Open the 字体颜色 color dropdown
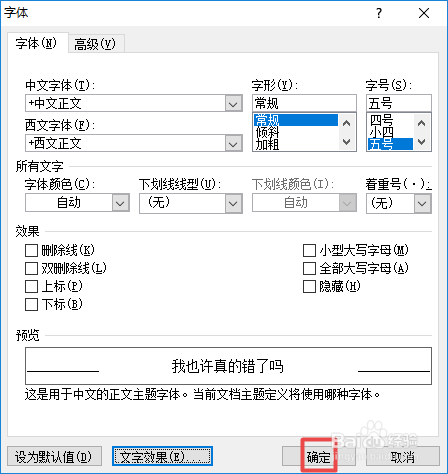Image resolution: width=448 pixels, height=474 pixels. pyautogui.click(x=120, y=203)
